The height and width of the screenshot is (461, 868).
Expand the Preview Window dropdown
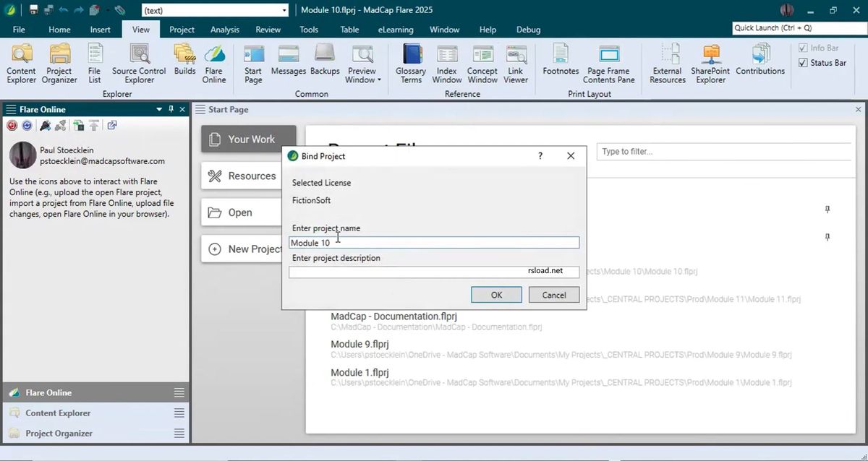click(x=378, y=80)
